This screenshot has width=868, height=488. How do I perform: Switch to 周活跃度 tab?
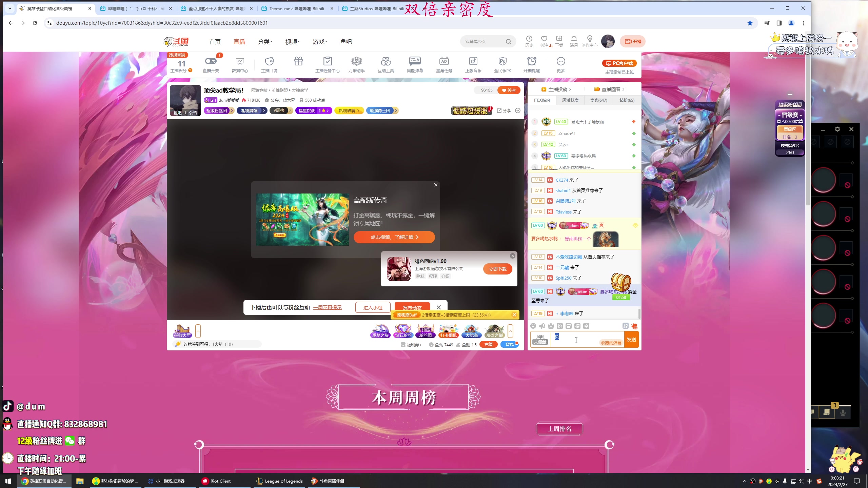[x=570, y=100]
